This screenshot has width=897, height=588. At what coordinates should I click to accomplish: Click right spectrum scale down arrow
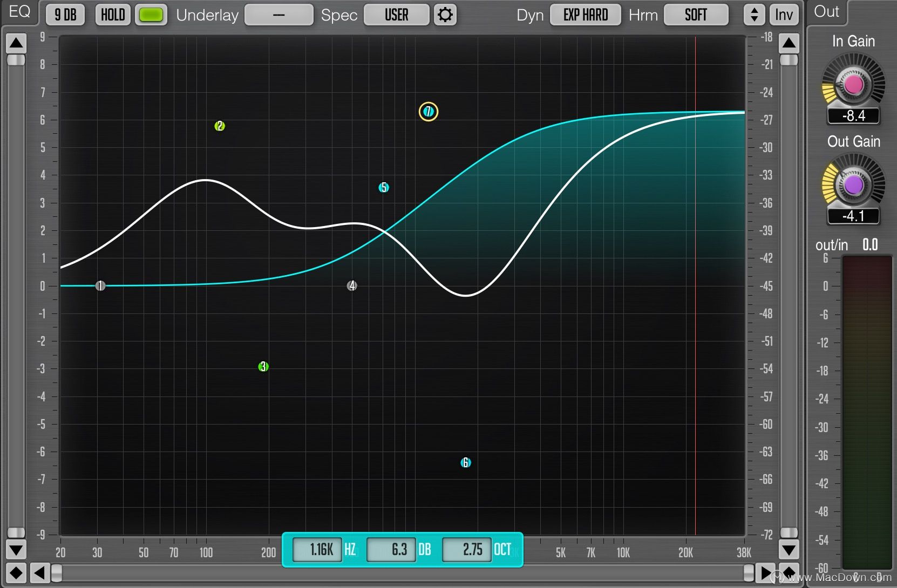click(x=789, y=550)
